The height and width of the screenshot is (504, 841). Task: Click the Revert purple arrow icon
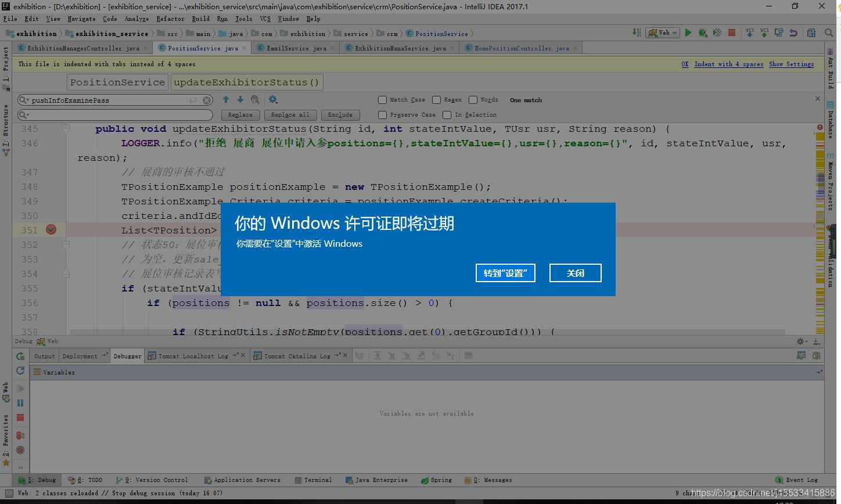(793, 33)
